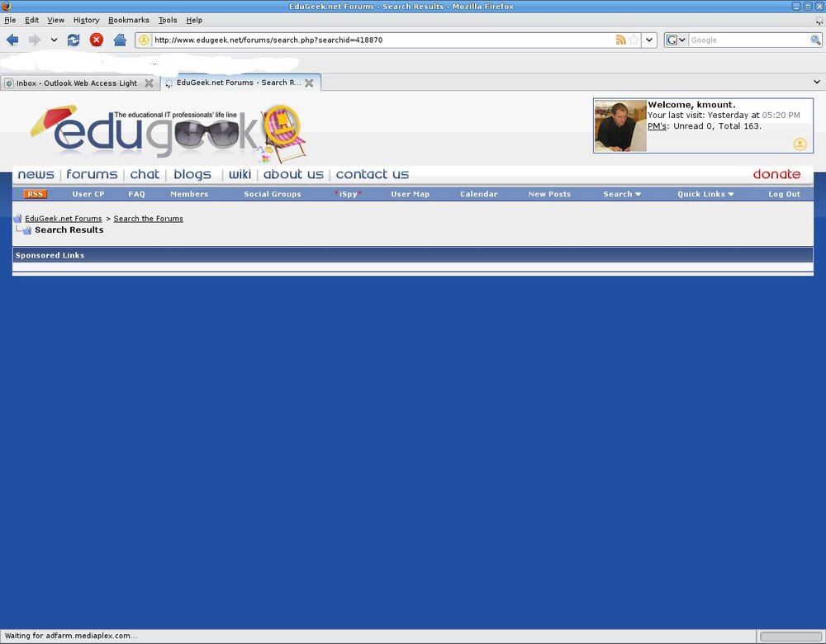Image resolution: width=826 pixels, height=644 pixels.
Task: Click the 'Welcome, kmount.' text
Action: point(691,105)
